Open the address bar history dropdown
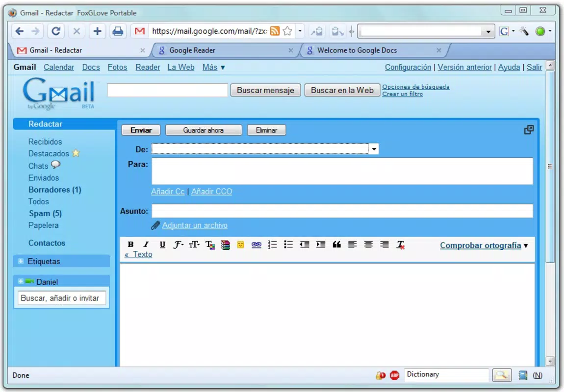Image resolution: width=564 pixels, height=392 pixels. coord(300,31)
